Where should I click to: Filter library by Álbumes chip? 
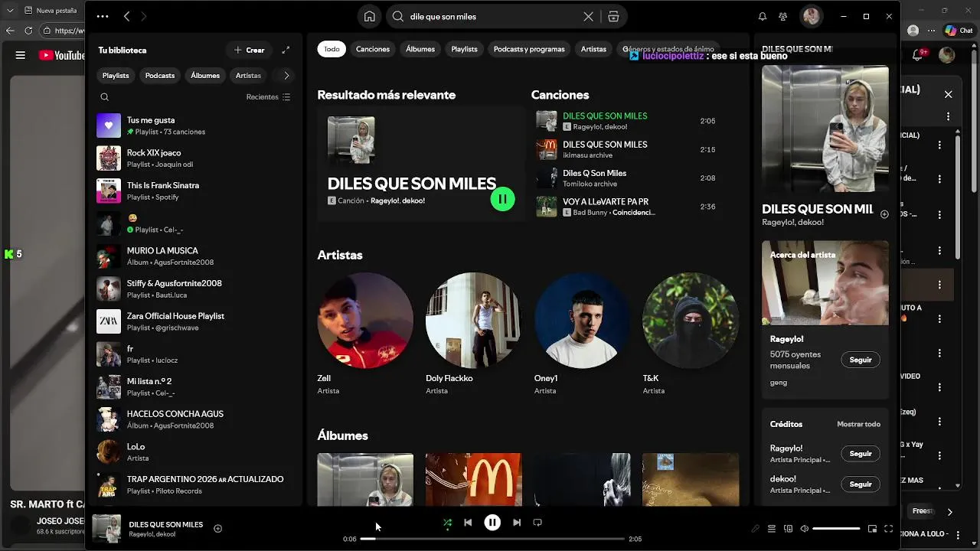click(205, 76)
